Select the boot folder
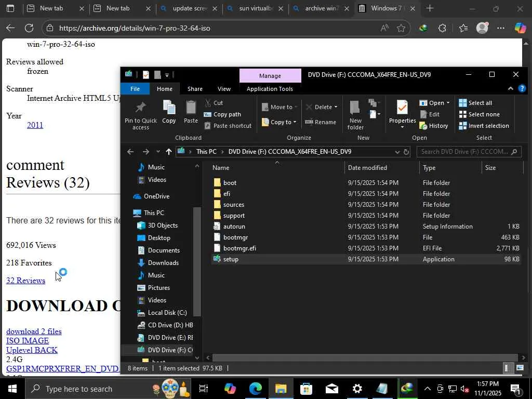The width and height of the screenshot is (532, 399). (x=230, y=182)
